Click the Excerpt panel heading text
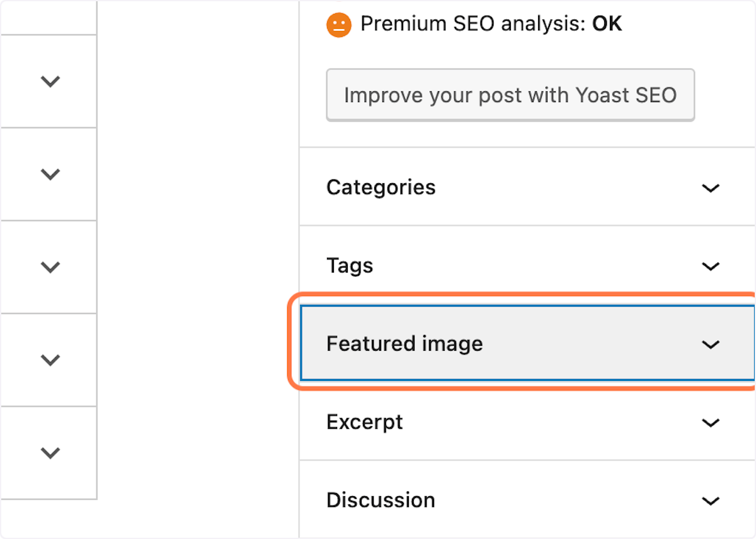Image resolution: width=756 pixels, height=539 pixels. [364, 422]
